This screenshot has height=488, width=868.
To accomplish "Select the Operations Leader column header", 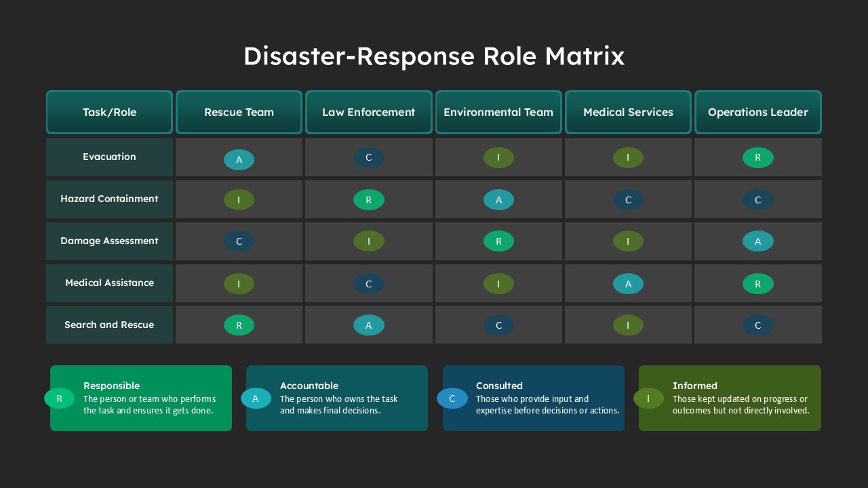I will pos(758,112).
